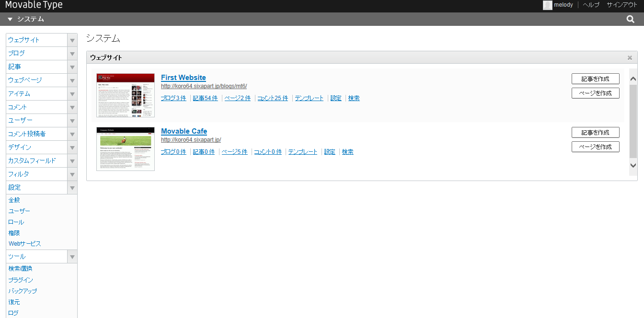Select Webサービス settings item

(x=25, y=244)
